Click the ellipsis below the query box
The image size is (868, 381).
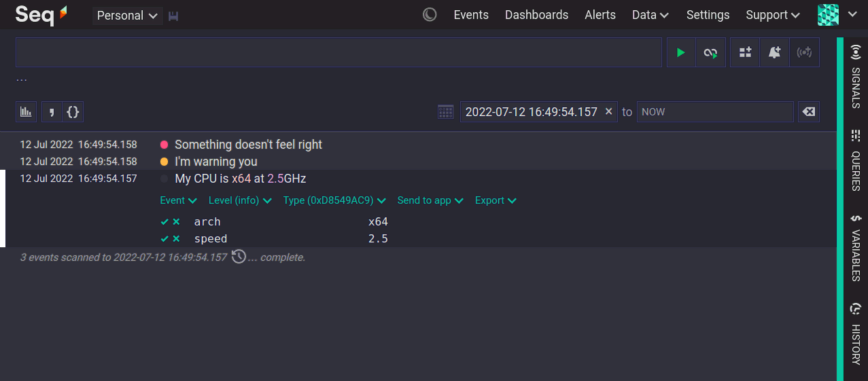[22, 79]
